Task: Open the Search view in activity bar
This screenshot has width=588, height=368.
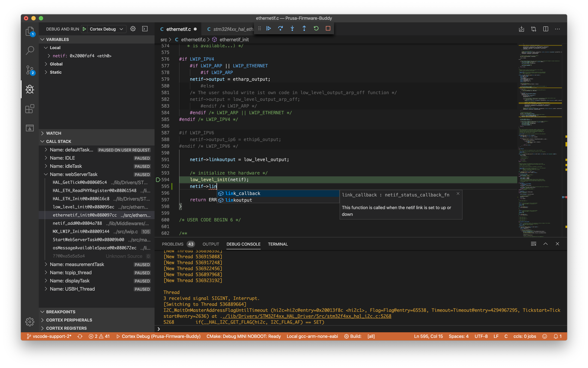Action: (30, 51)
